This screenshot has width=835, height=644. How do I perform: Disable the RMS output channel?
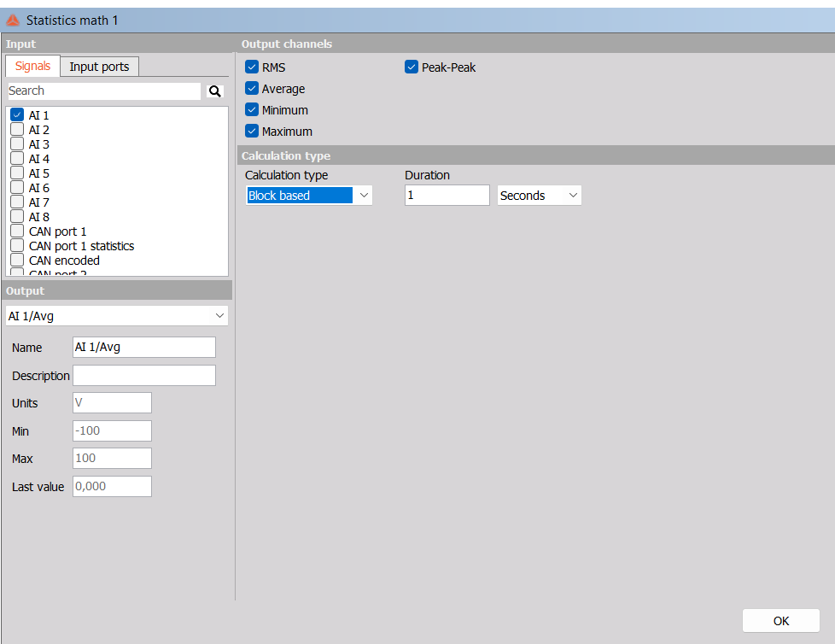pos(252,67)
